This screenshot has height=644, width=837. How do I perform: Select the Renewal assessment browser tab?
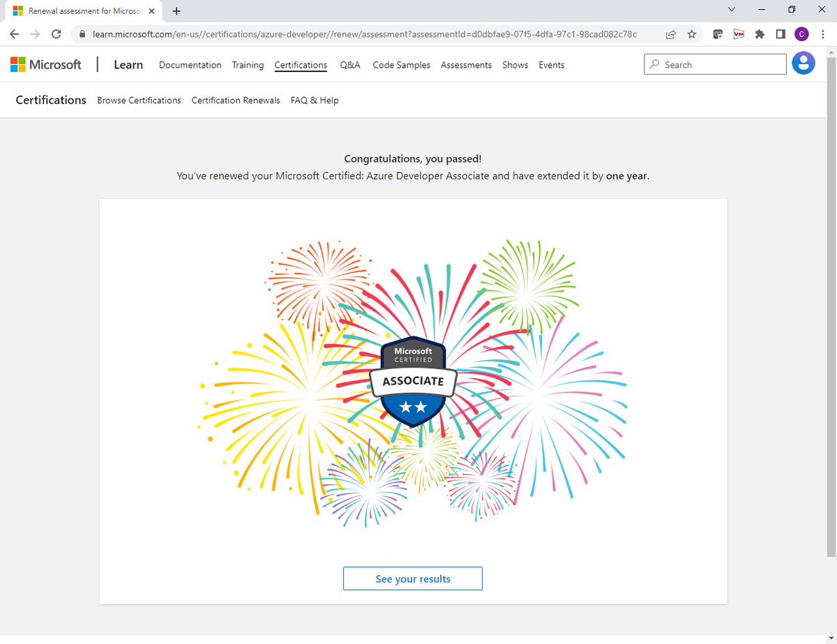[84, 11]
